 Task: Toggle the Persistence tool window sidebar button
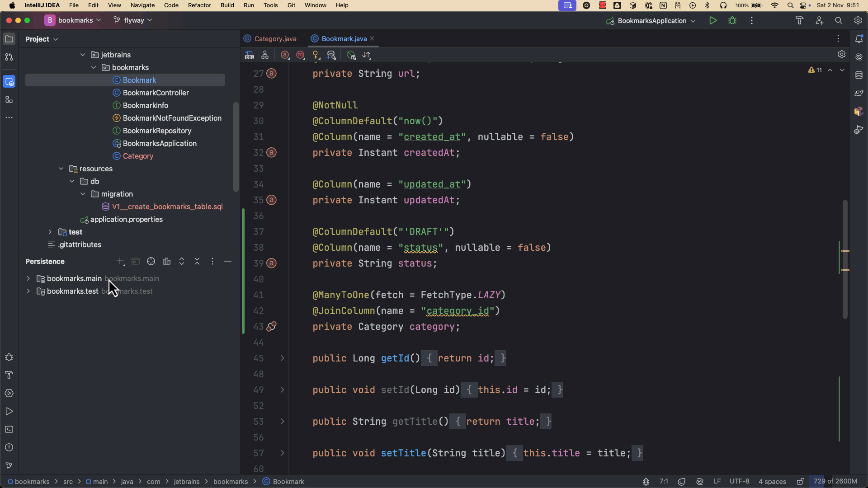coord(9,81)
